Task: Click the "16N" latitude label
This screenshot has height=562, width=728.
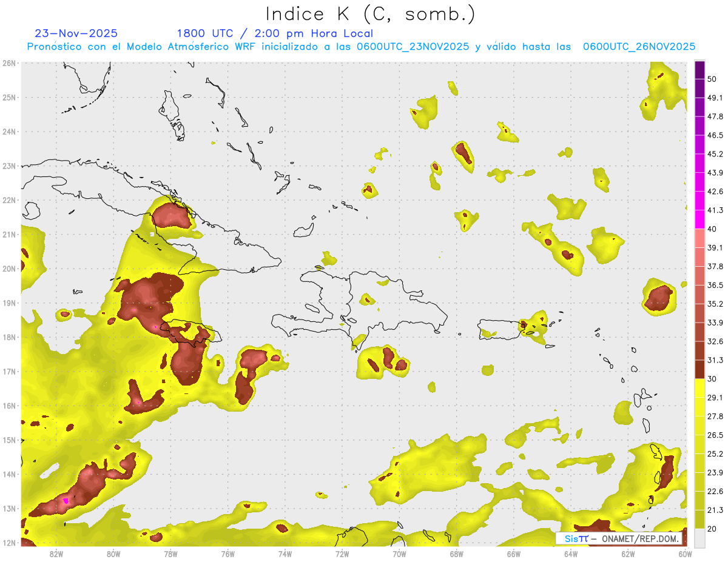Action: coord(9,406)
